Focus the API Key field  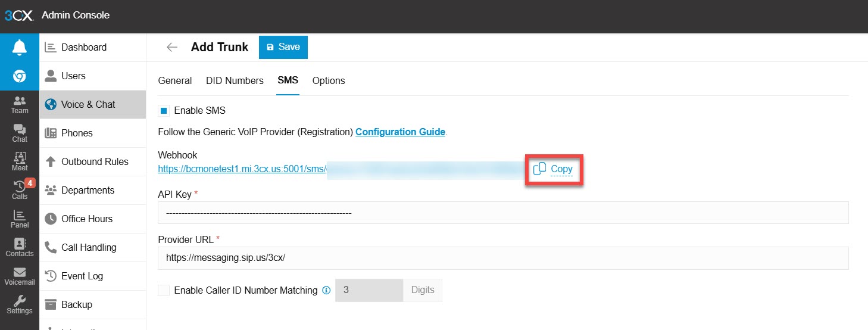click(503, 213)
